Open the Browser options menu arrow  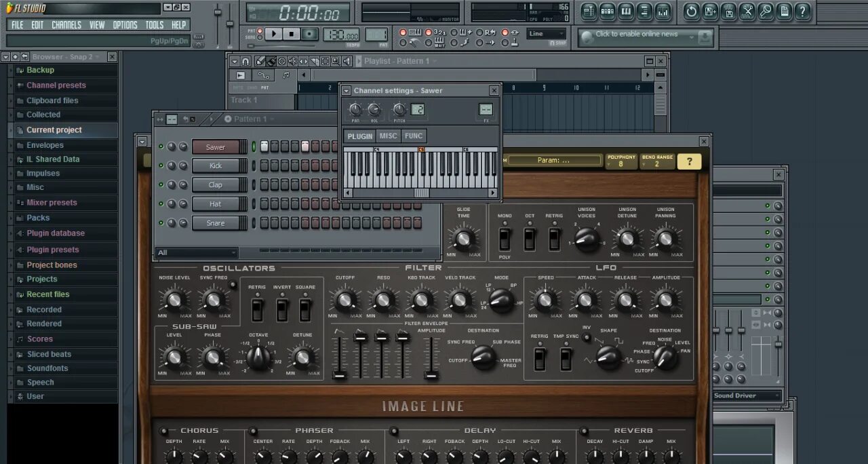tap(5, 57)
